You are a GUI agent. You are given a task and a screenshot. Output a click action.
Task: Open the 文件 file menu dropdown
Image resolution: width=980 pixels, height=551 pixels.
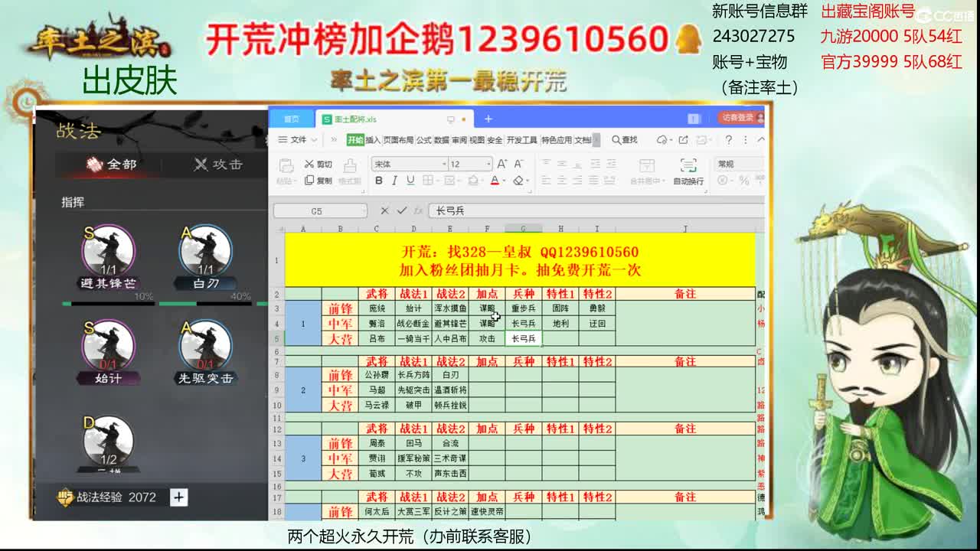point(297,140)
